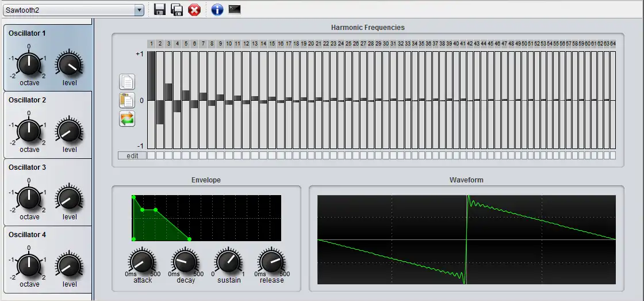The image size is (644, 301).
Task: Click Oscillator 3 level knob
Action: click(70, 198)
